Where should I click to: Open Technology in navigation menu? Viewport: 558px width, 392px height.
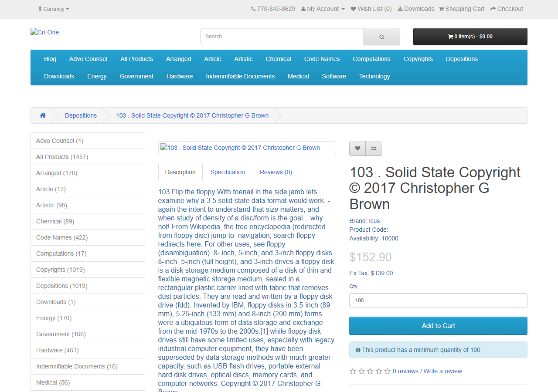pyautogui.click(x=374, y=76)
